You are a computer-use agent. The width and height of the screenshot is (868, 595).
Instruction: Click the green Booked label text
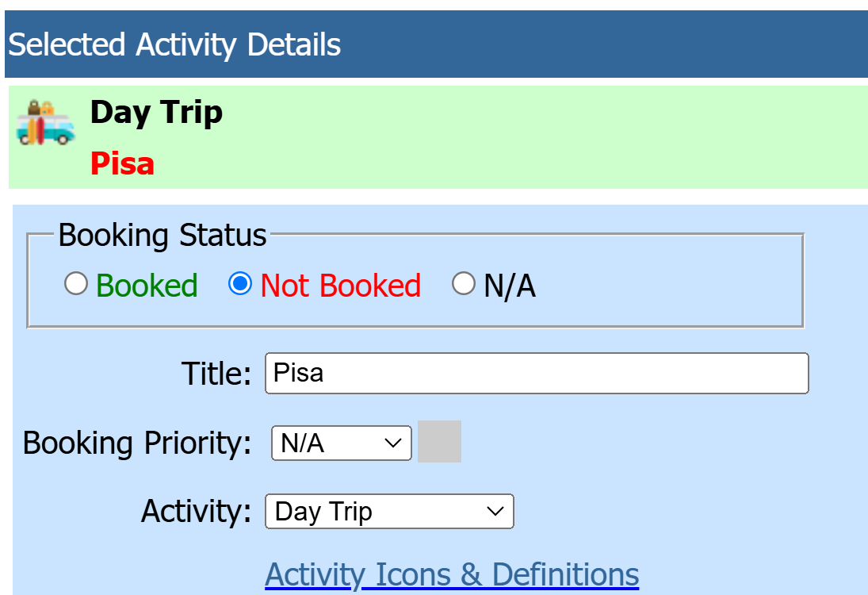147,286
